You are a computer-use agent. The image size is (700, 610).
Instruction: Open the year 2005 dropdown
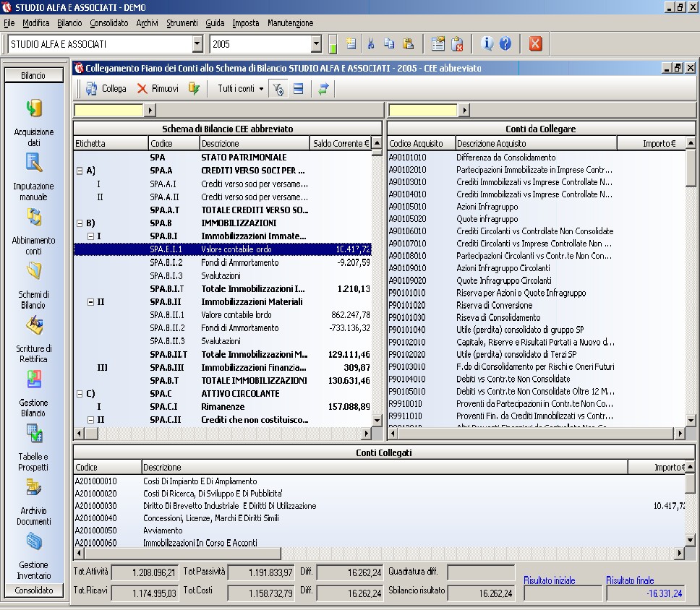pos(316,44)
